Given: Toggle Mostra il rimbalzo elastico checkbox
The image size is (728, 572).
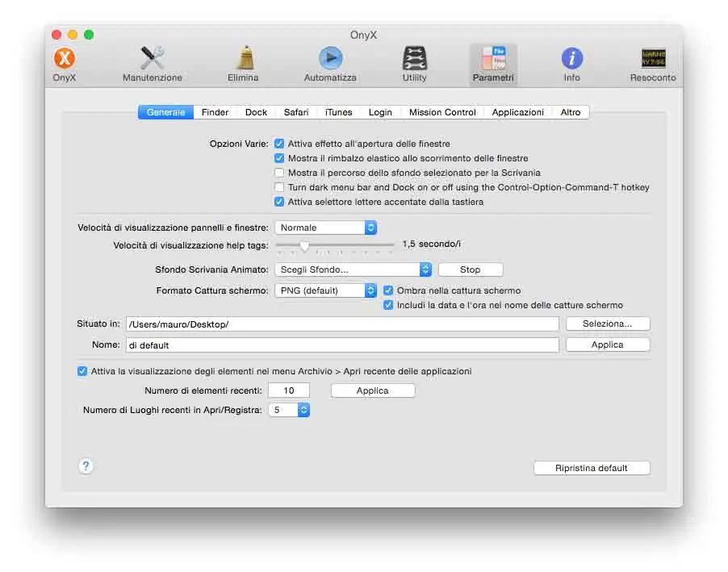Looking at the screenshot, I should (279, 158).
